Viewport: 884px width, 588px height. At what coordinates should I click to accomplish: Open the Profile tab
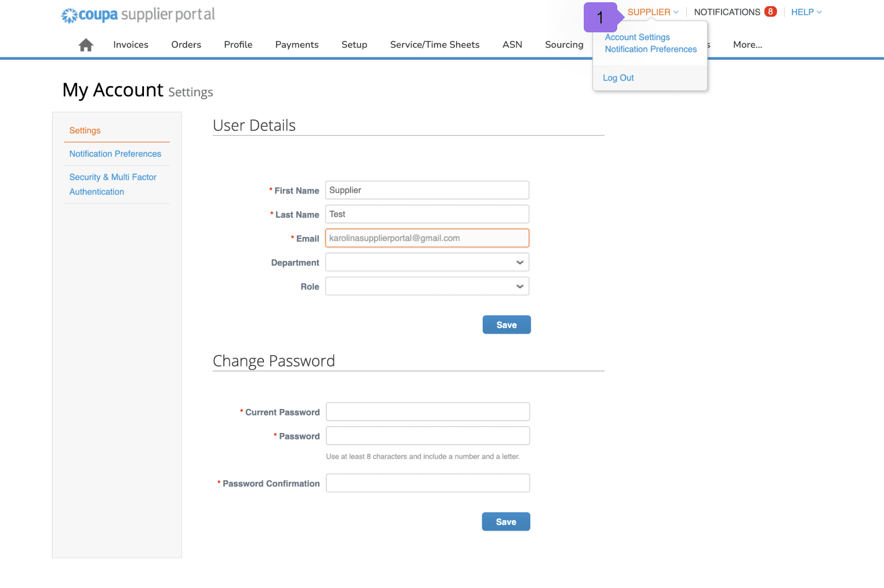[x=238, y=45]
